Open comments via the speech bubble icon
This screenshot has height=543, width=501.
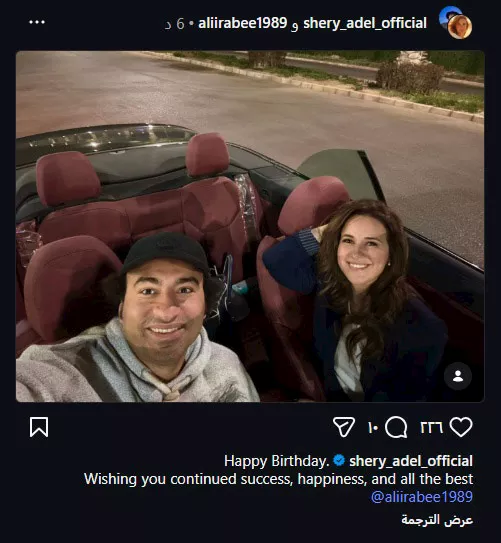[396, 427]
